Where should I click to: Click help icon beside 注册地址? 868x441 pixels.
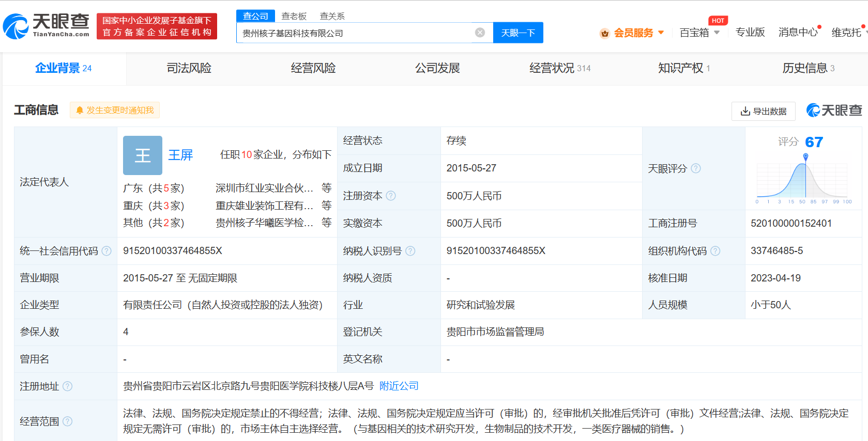coord(68,386)
